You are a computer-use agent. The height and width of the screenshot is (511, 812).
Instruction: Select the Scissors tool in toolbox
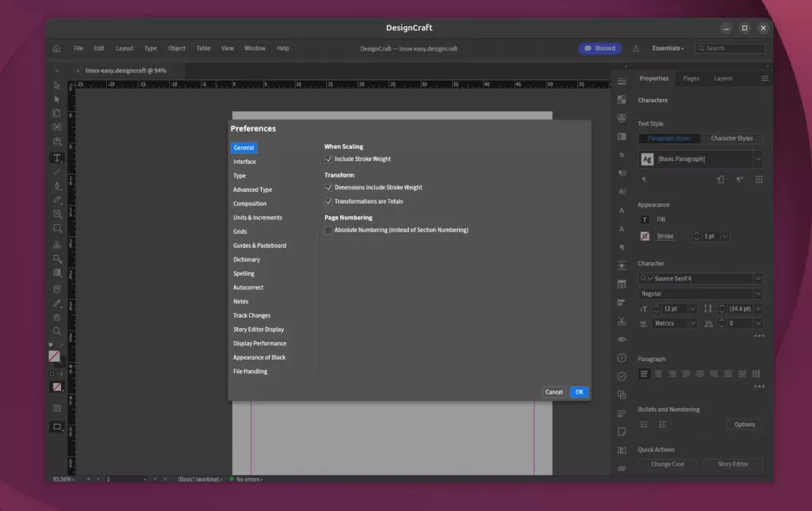(x=57, y=244)
